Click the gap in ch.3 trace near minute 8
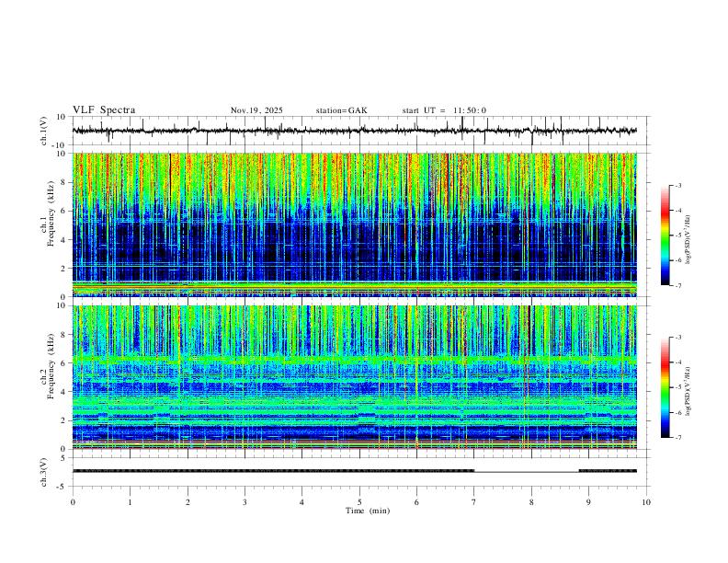 pyautogui.click(x=527, y=472)
